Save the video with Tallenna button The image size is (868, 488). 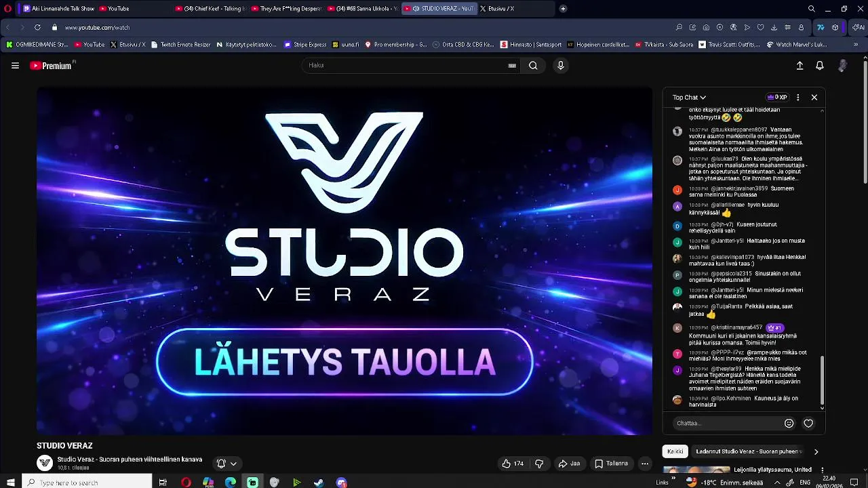click(611, 464)
